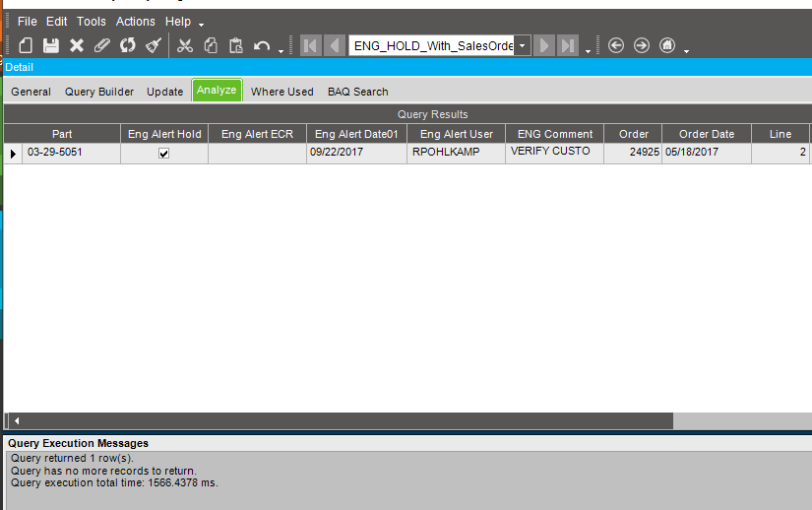Expand toolbar options after Home icon
The height and width of the screenshot is (510, 812).
tap(687, 51)
